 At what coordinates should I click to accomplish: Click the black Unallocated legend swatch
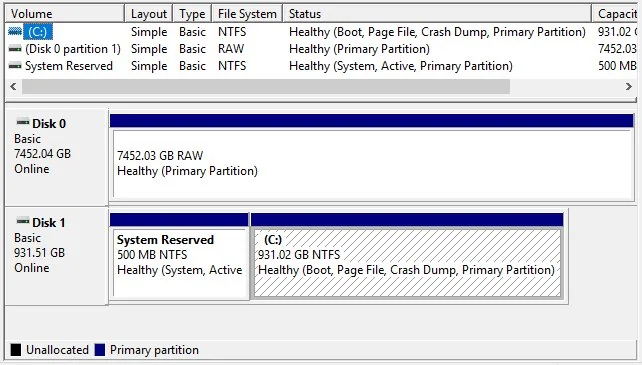16,350
